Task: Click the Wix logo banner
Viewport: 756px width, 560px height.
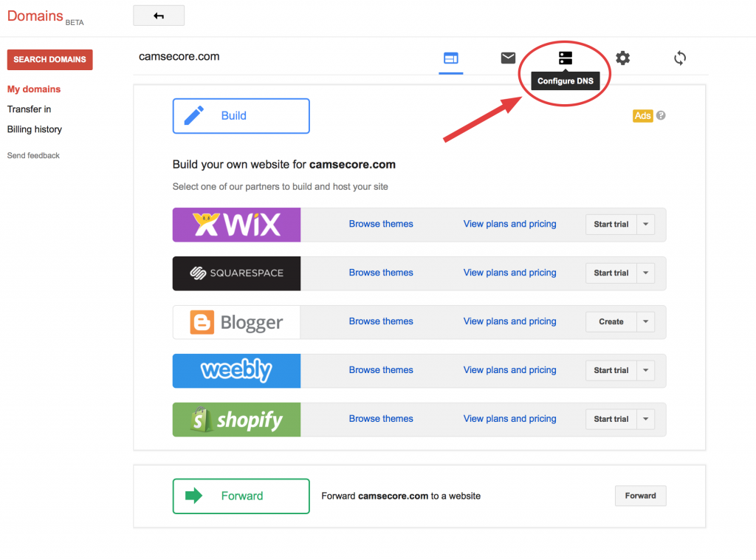Action: (x=236, y=225)
